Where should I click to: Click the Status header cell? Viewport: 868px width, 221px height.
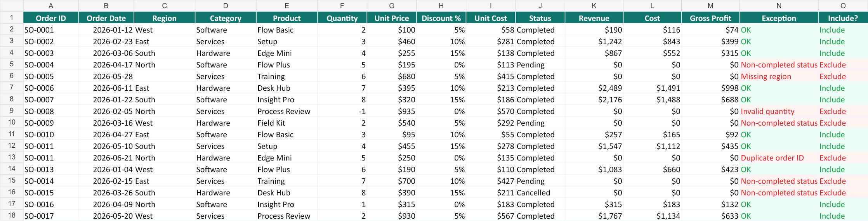coord(540,18)
